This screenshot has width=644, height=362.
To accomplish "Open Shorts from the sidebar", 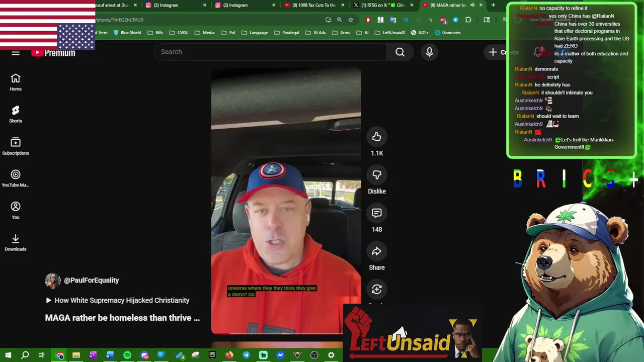I will [16, 115].
